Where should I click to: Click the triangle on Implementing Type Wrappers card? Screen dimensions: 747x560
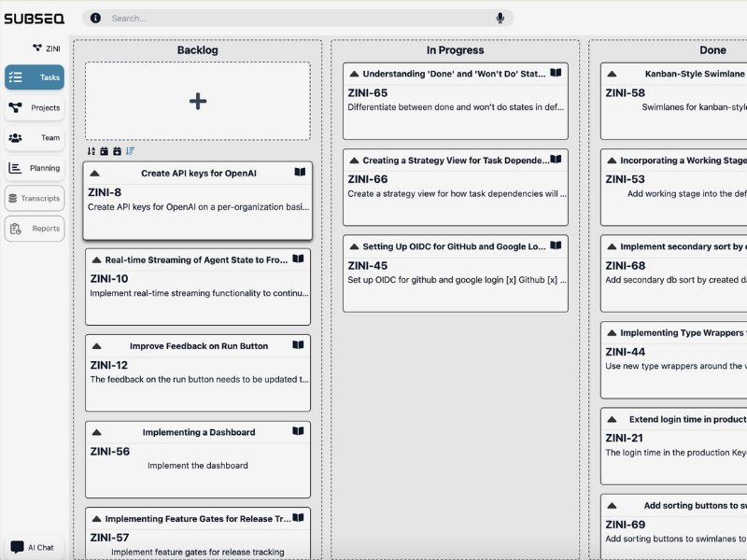coord(613,333)
